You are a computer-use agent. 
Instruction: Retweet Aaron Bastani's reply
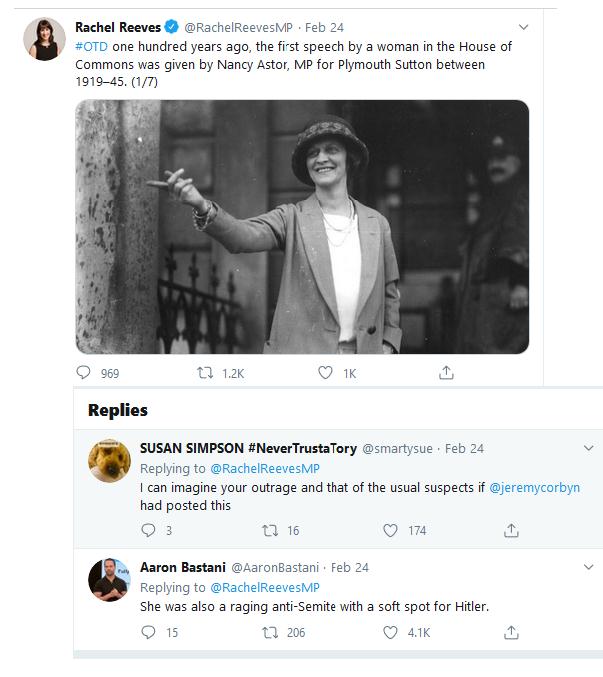point(269,632)
